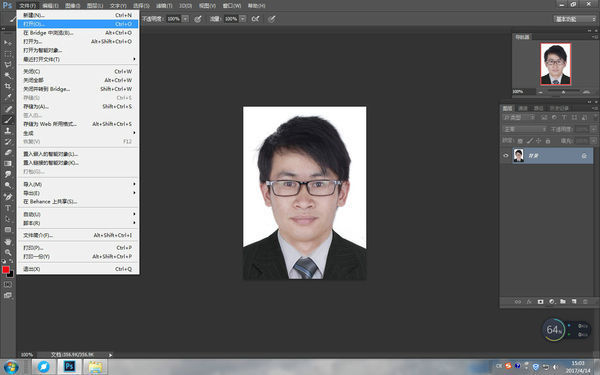This screenshot has height=375, width=600.
Task: Toggle Quick Mask mode
Action: [8, 285]
